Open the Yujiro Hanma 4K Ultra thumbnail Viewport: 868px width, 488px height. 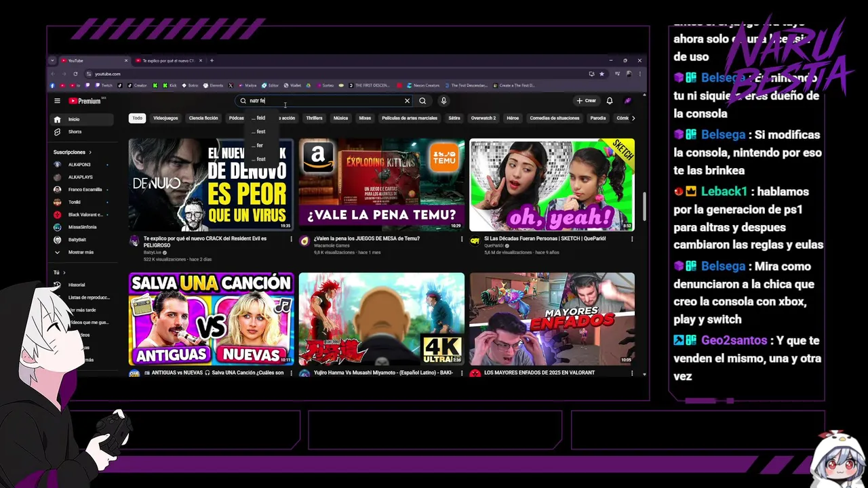click(381, 319)
